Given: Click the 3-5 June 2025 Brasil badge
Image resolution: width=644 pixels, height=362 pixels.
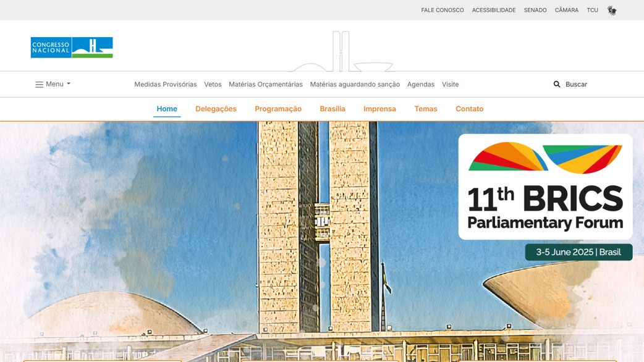Looking at the screenshot, I should tap(578, 252).
